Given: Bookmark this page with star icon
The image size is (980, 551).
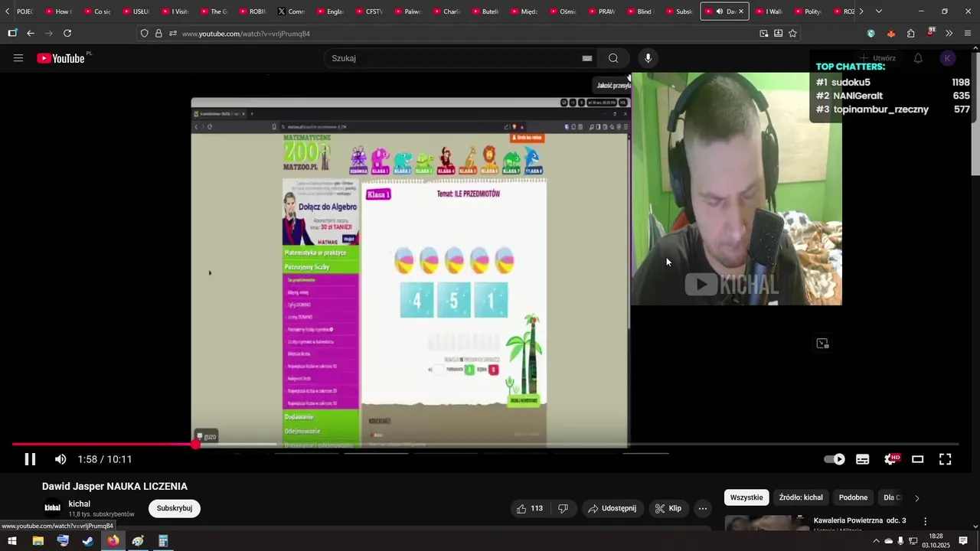Looking at the screenshot, I should tap(792, 33).
